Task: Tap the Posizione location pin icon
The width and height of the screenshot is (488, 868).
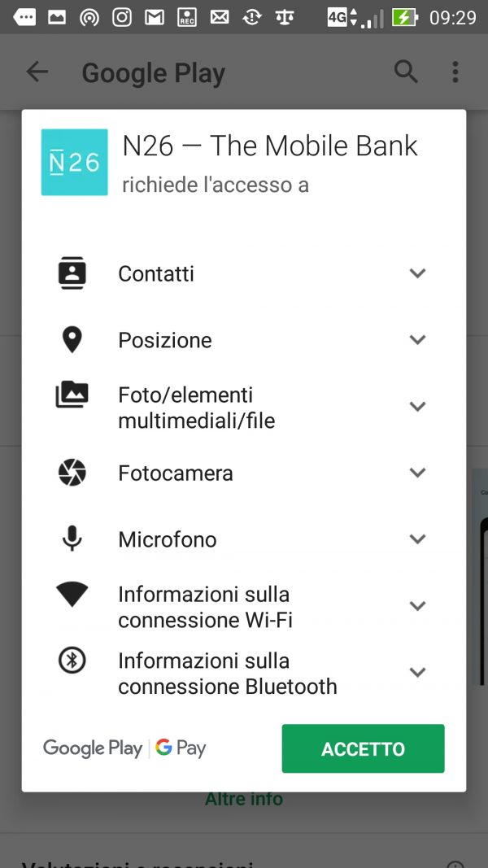Action: point(72,340)
